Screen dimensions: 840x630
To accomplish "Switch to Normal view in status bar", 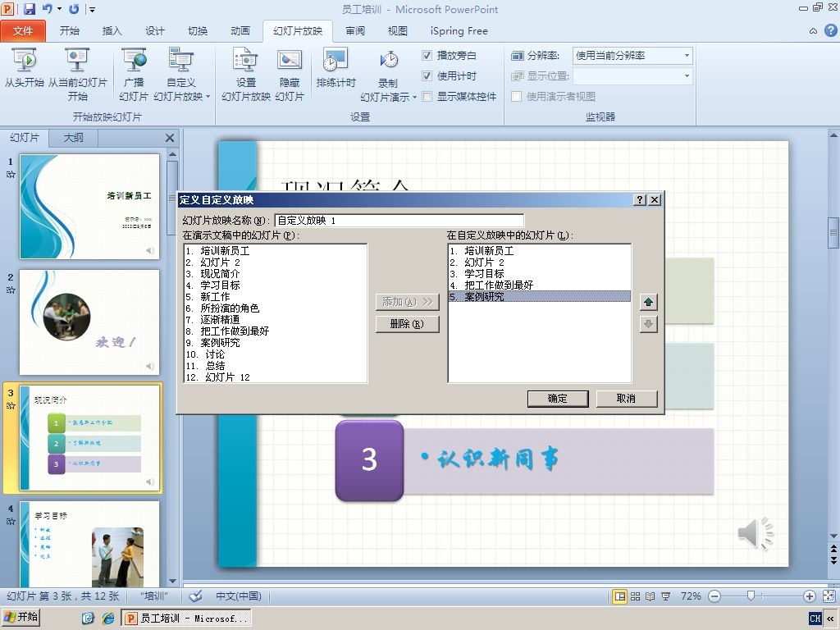I will coord(620,596).
